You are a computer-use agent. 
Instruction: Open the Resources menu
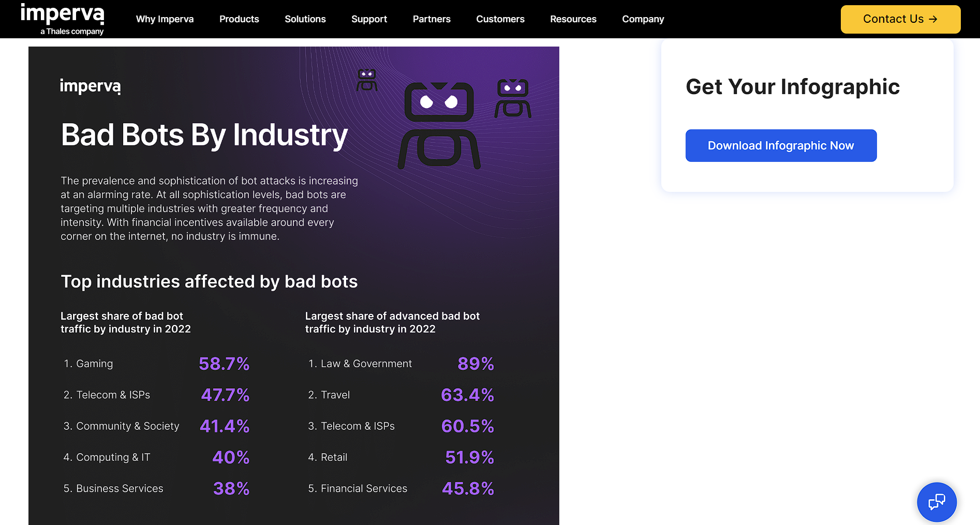(x=573, y=19)
